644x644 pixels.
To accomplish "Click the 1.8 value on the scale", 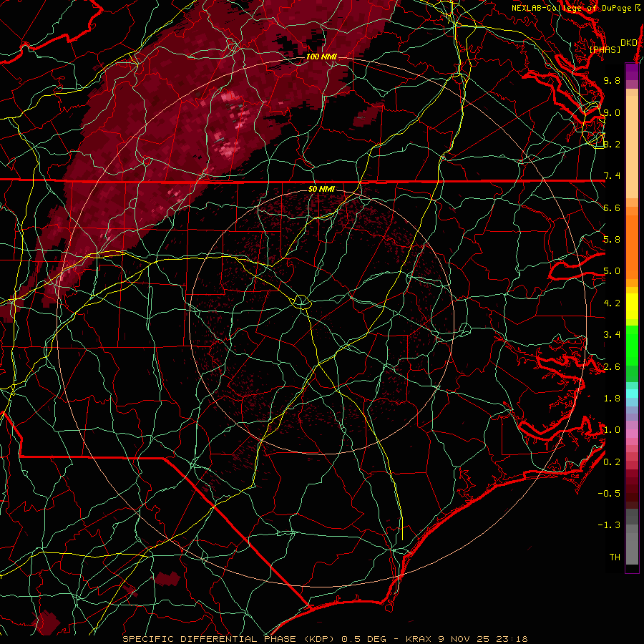I will click(612, 399).
